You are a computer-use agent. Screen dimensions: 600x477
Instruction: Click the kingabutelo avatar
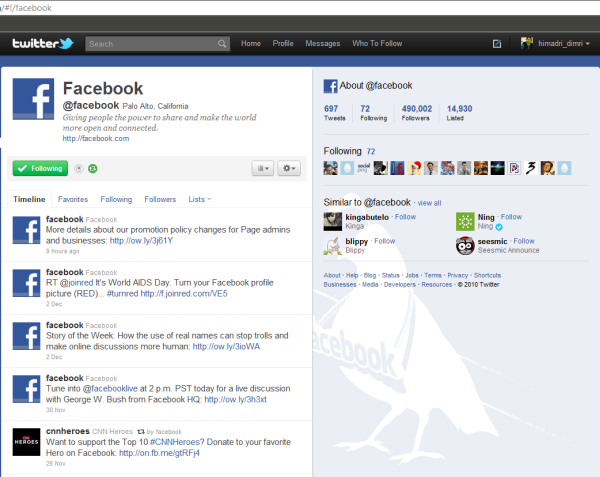pyautogui.click(x=333, y=221)
